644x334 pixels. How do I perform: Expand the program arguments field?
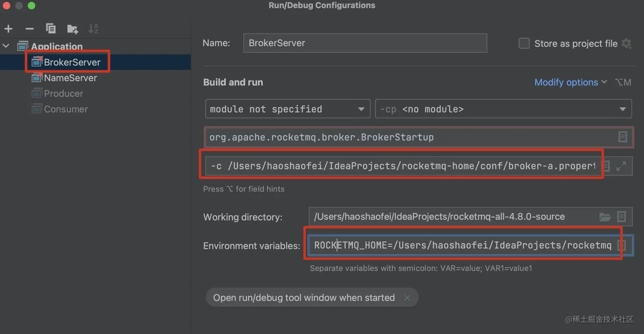[621, 166]
